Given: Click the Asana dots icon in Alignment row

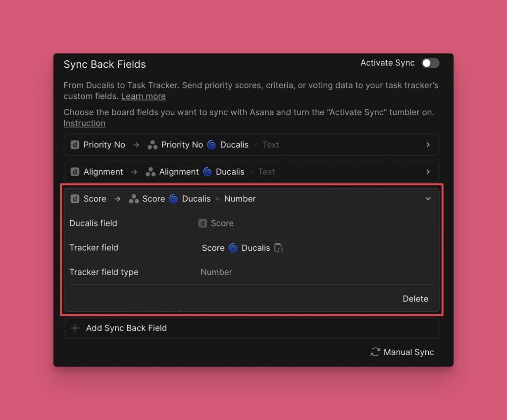Looking at the screenshot, I should tap(150, 172).
